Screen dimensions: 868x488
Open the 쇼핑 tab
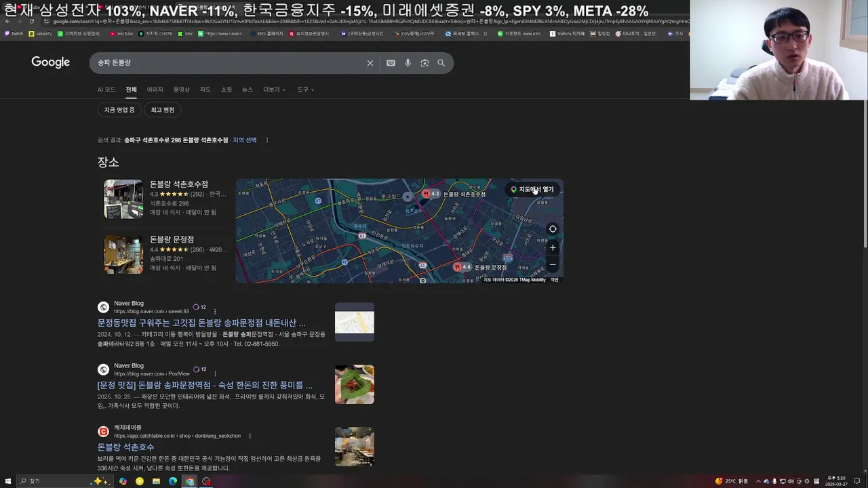coord(226,89)
